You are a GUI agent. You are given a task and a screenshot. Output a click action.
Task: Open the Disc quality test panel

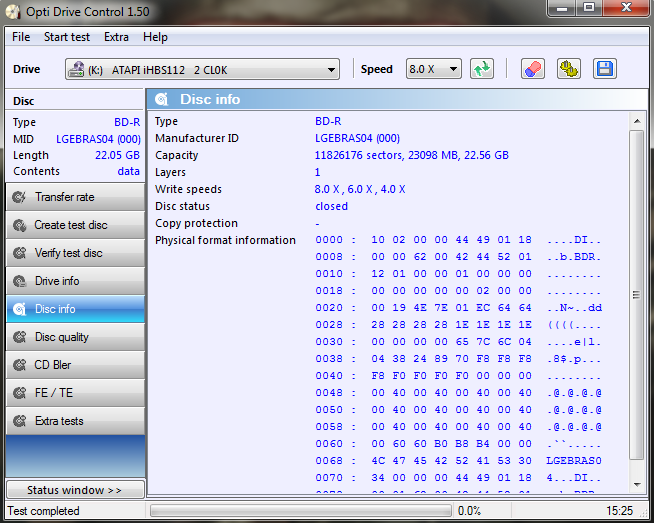(x=75, y=337)
